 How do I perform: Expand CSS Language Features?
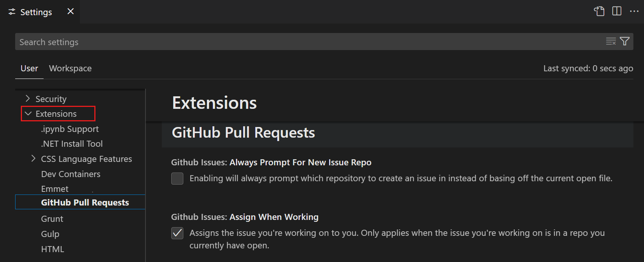(33, 158)
